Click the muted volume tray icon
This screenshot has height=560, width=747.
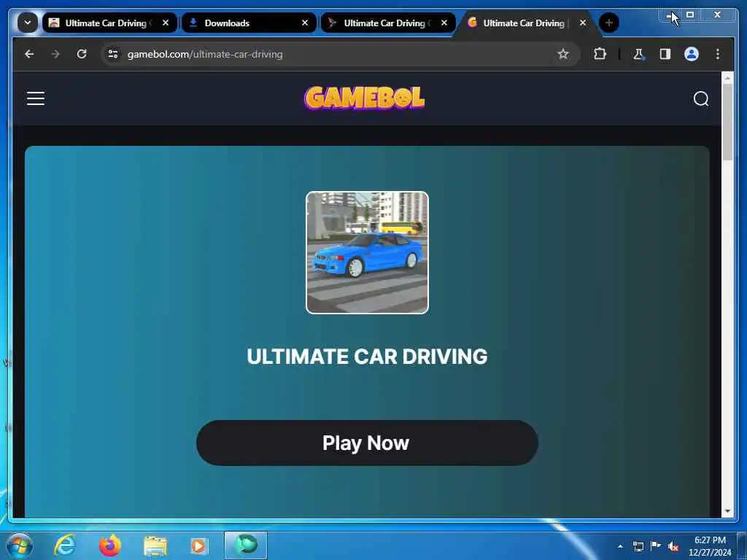[673, 546]
